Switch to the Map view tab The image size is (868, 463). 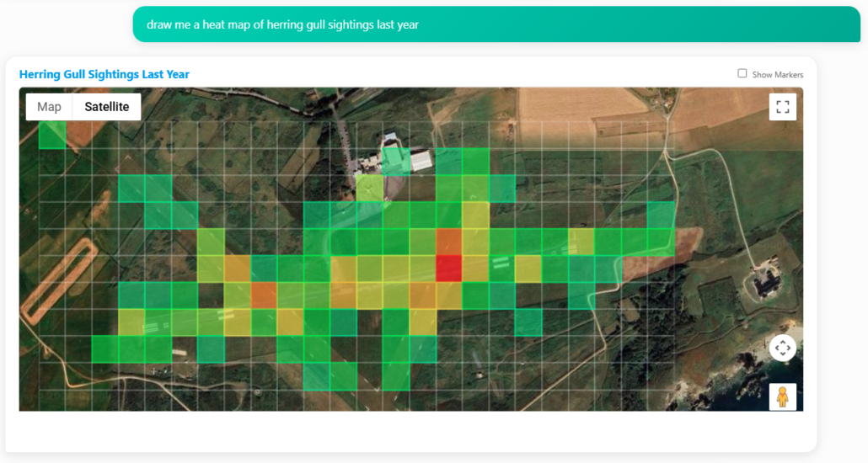49,107
